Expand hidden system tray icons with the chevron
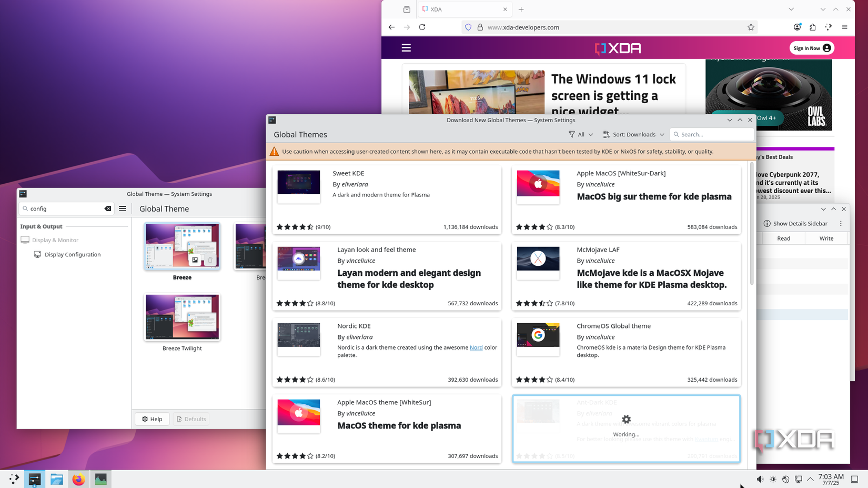The height and width of the screenshot is (488, 868). [811, 479]
